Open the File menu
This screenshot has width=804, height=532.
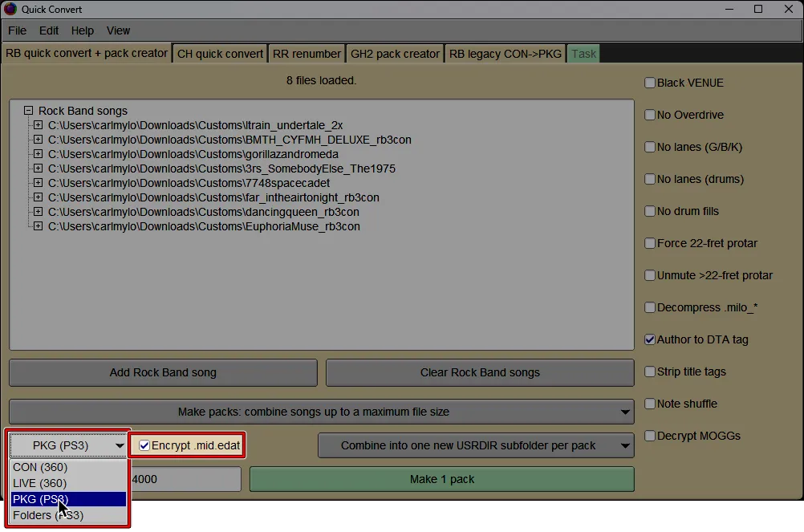click(x=18, y=30)
